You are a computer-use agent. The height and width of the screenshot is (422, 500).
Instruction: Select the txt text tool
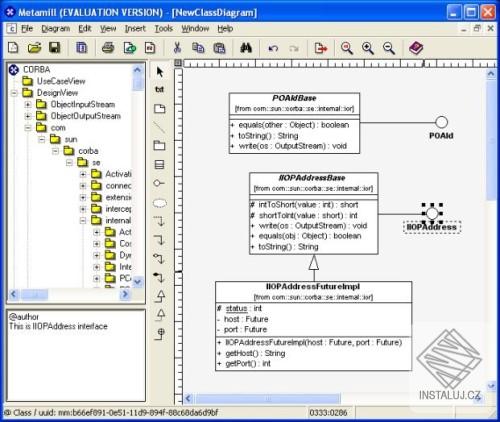click(160, 89)
